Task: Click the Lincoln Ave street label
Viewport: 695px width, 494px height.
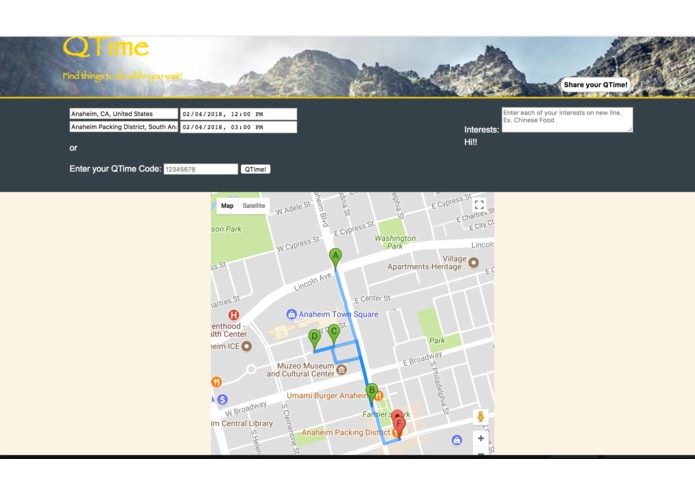Action: (x=313, y=282)
